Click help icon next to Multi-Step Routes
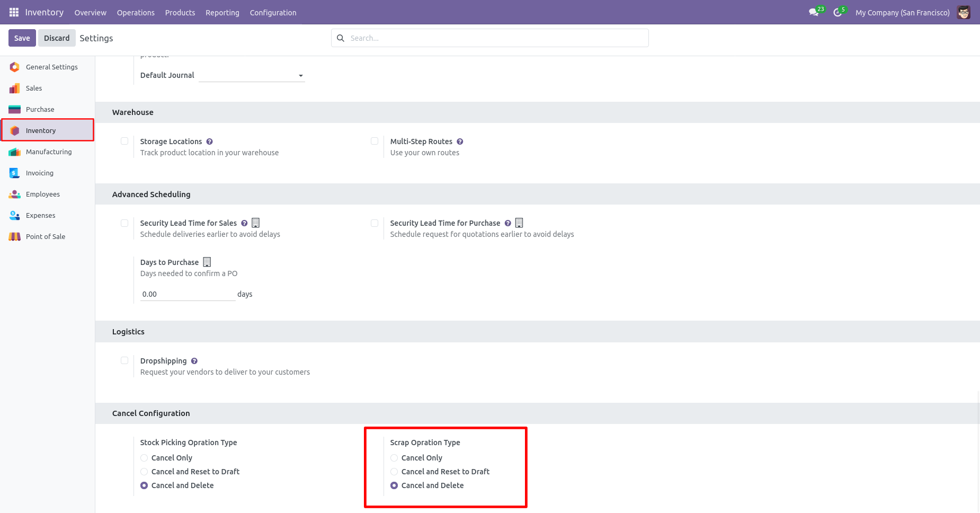Viewport: 980px width, 513px height. [x=460, y=141]
